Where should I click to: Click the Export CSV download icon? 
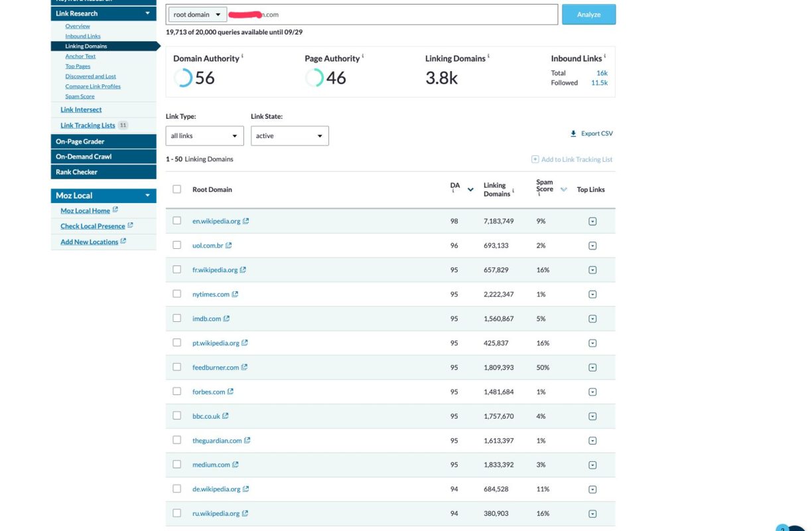point(574,133)
